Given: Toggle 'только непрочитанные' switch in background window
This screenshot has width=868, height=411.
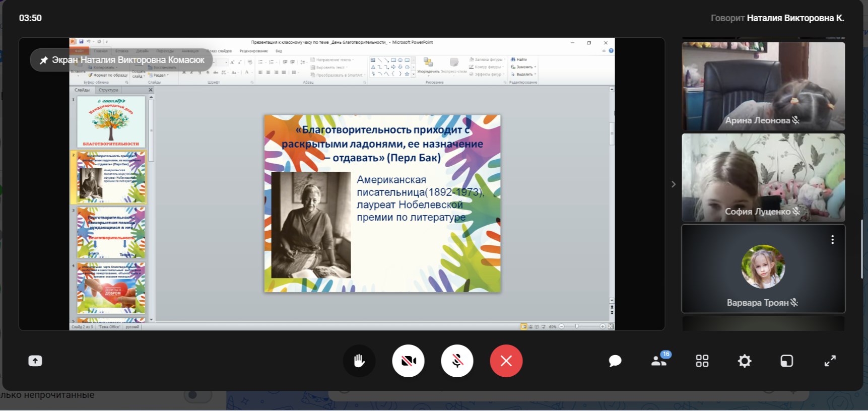Looking at the screenshot, I should [x=197, y=395].
